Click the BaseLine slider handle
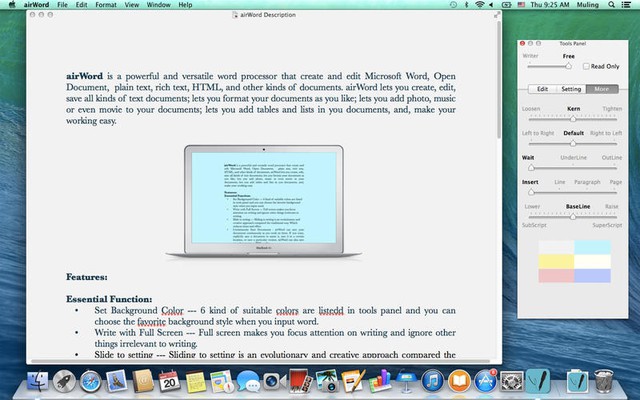This screenshot has height=400, width=640. tap(573, 217)
